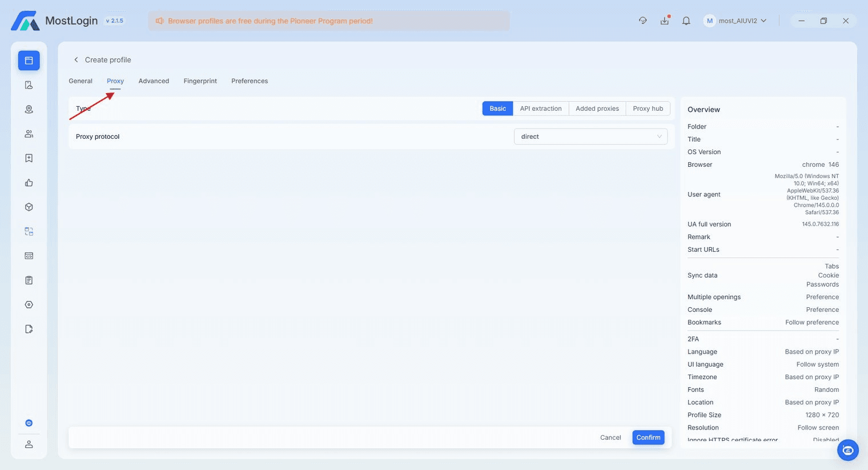Open the code window sidebar icon
The height and width of the screenshot is (470, 868).
pos(29,256)
